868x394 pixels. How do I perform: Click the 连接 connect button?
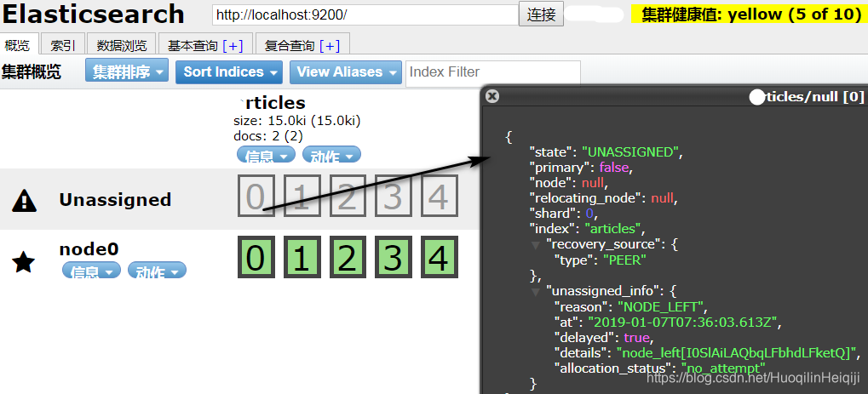[541, 14]
